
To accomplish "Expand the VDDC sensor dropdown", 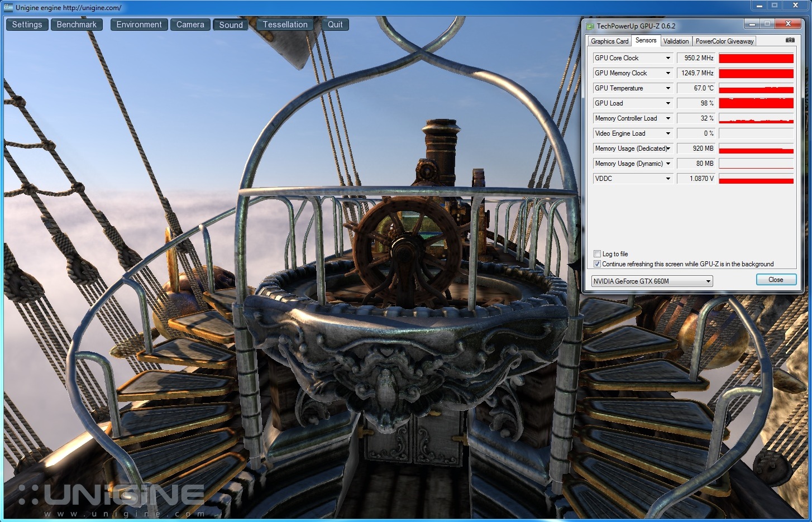I will click(x=668, y=179).
